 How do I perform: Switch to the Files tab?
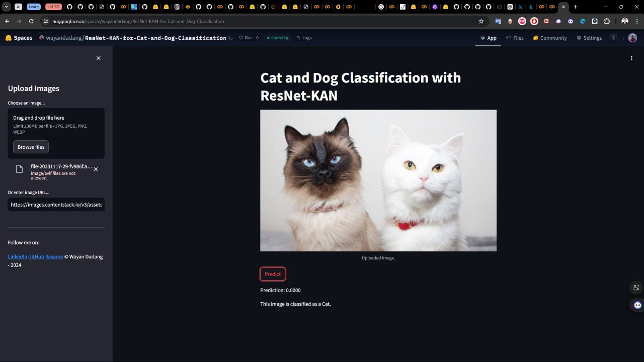pyautogui.click(x=515, y=38)
